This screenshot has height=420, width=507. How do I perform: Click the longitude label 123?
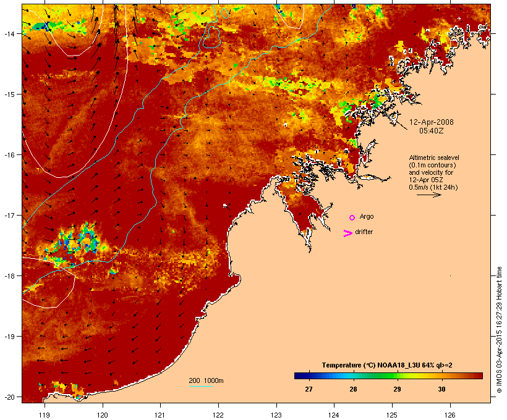276,414
